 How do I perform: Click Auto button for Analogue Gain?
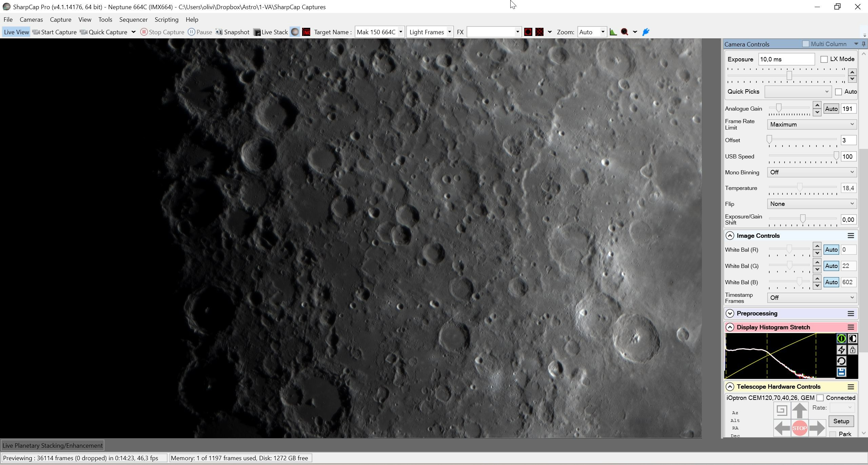[x=831, y=109]
